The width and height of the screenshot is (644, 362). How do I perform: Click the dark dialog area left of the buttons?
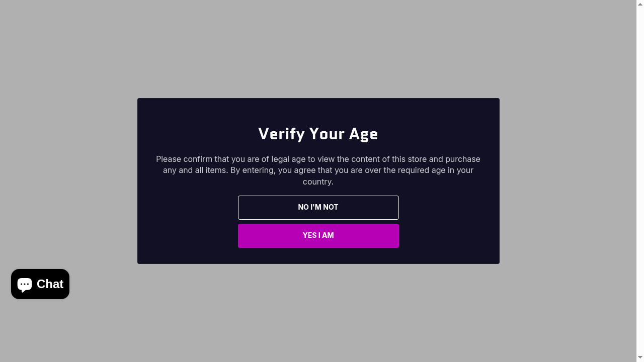(x=187, y=221)
